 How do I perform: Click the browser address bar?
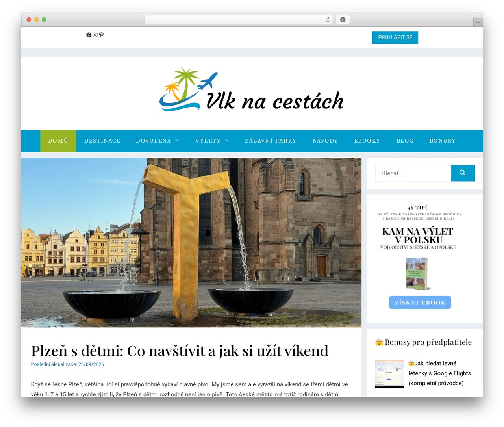pos(239,20)
